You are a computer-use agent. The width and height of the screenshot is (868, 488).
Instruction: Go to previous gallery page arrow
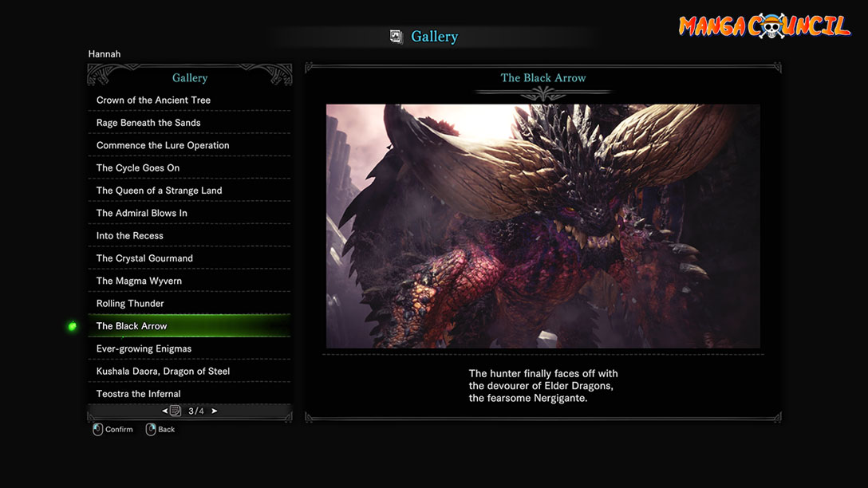(x=164, y=411)
